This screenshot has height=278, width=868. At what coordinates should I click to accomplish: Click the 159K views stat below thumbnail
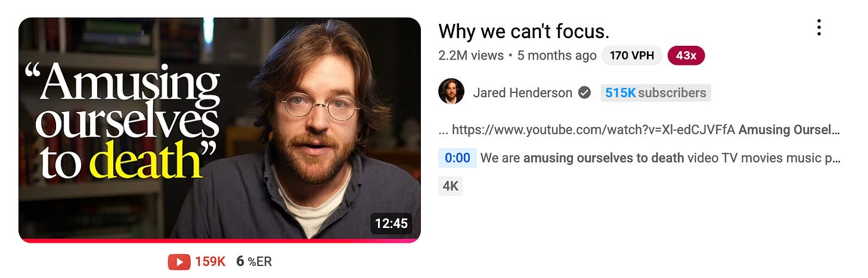210,261
